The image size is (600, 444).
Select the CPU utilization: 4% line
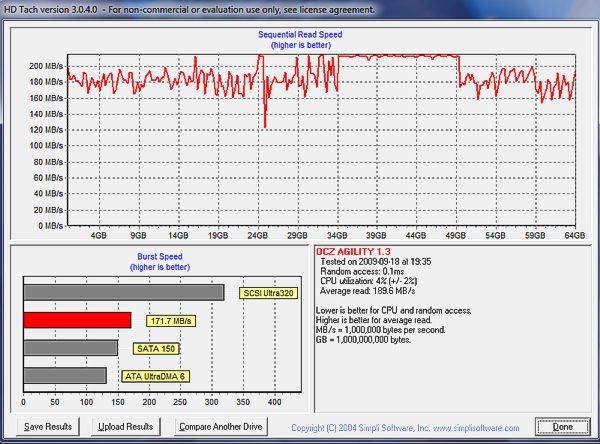click(368, 281)
